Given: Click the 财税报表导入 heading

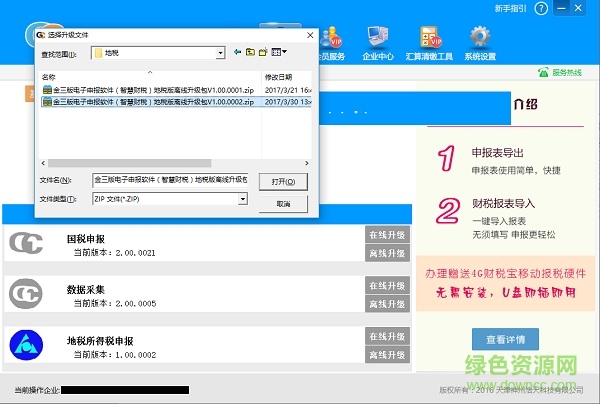Looking at the screenshot, I should 503,203.
